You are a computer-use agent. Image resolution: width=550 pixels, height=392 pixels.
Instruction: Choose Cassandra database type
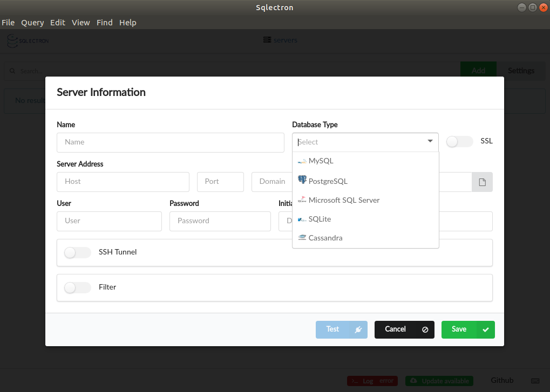[365, 238]
